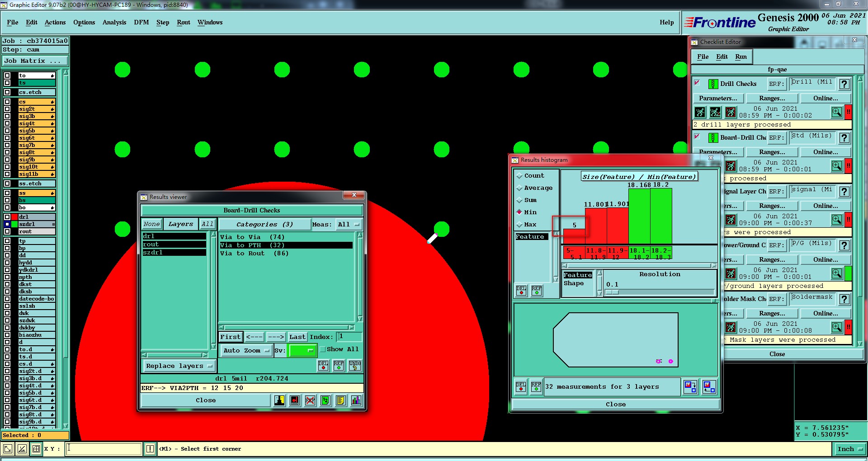Click the red-bordered running-man icon under Drill Checks
This screenshot has width=868, height=461.
point(731,112)
